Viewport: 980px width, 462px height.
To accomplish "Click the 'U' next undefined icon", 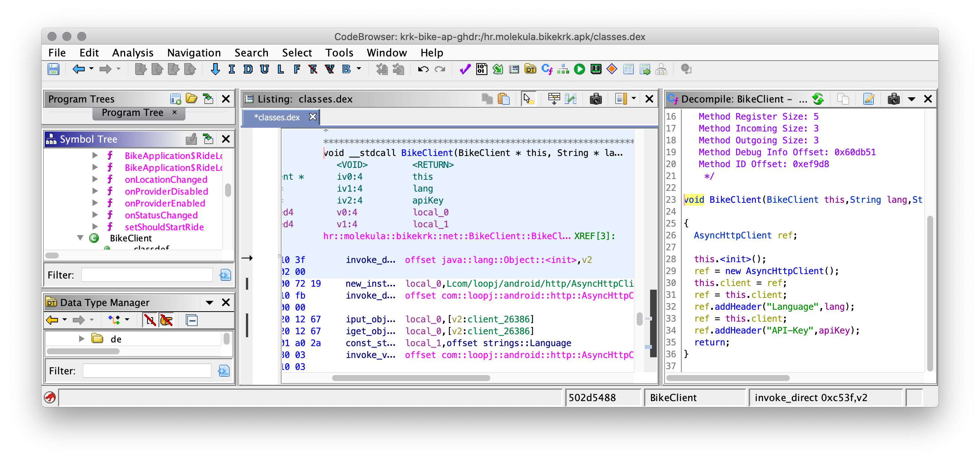I will [x=265, y=69].
